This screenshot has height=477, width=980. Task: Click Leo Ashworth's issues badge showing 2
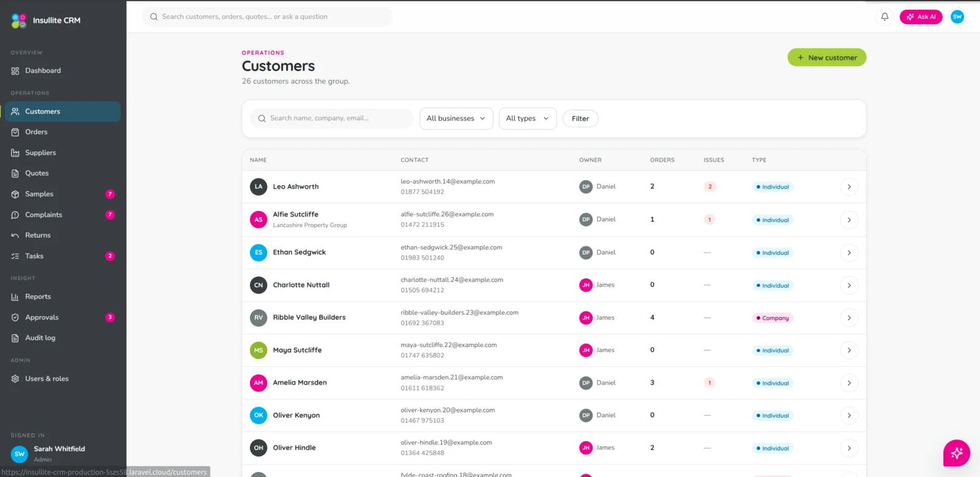[x=710, y=187]
